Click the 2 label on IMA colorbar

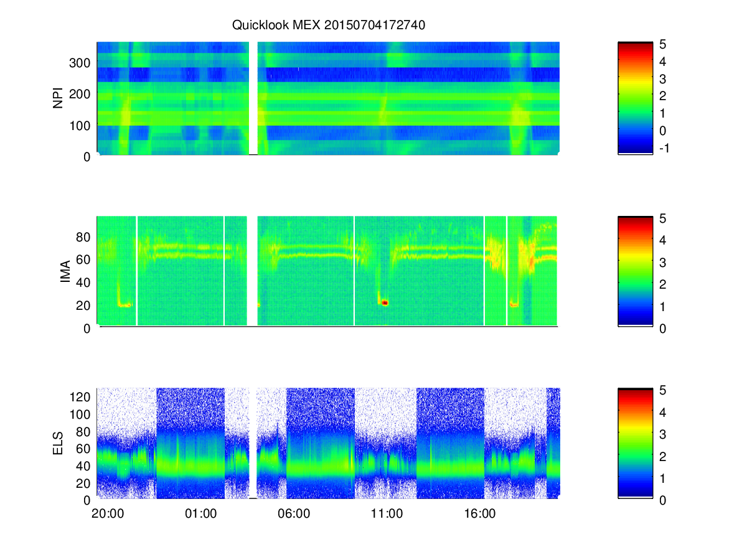[664, 284]
